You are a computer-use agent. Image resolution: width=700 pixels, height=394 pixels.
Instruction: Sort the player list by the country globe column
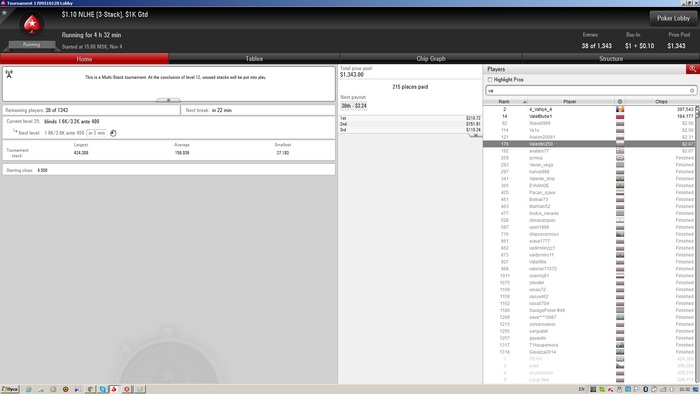[620, 102]
